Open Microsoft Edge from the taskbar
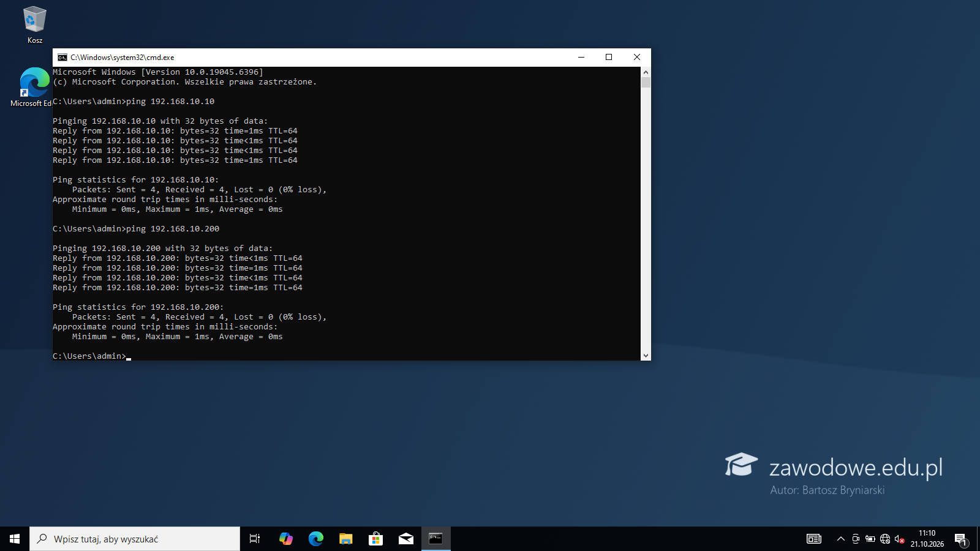This screenshot has height=551, width=980. coord(315,539)
